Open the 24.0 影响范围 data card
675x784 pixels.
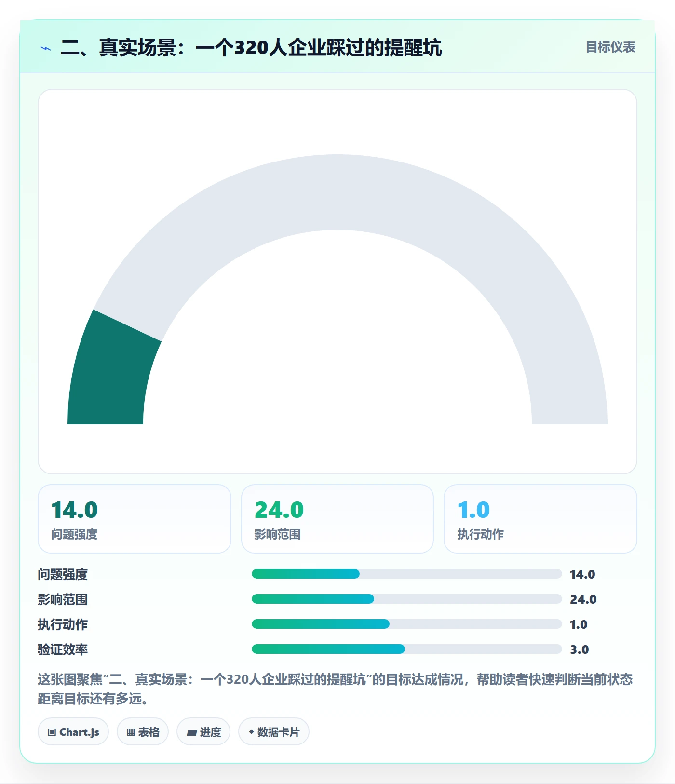(337, 519)
